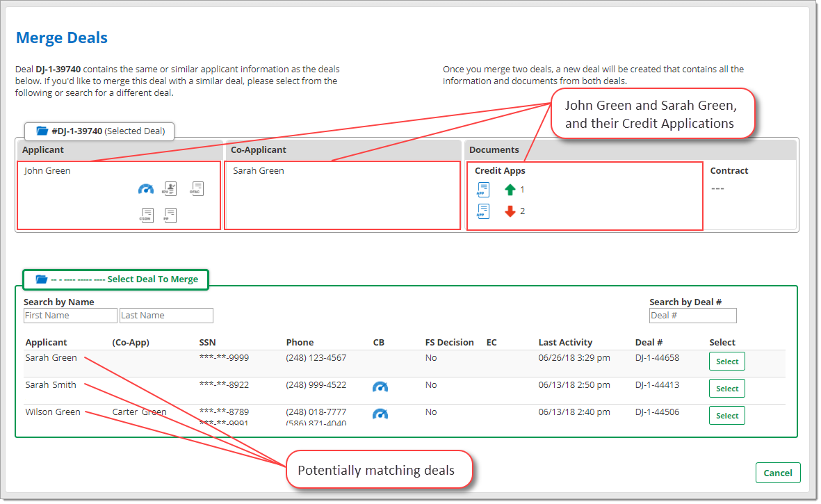Open credit app document icon numbered 2
821x504 pixels.
[483, 211]
